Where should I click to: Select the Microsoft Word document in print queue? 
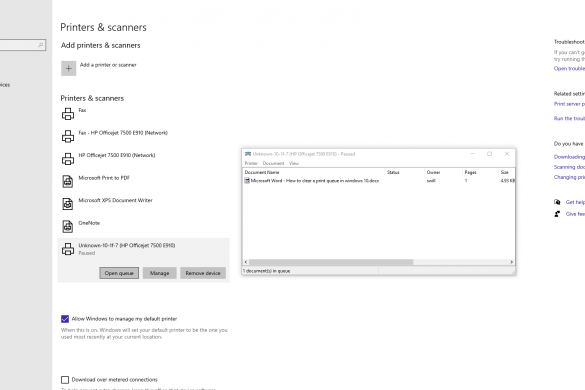click(312, 181)
